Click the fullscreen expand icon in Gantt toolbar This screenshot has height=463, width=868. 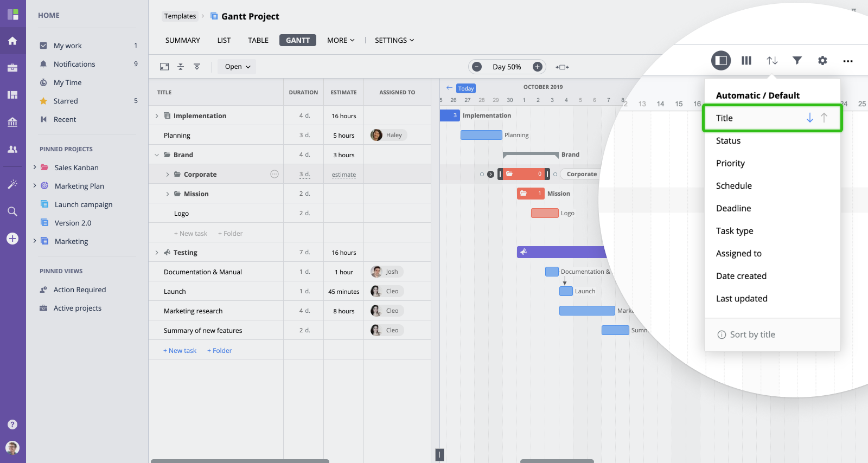pyautogui.click(x=164, y=67)
